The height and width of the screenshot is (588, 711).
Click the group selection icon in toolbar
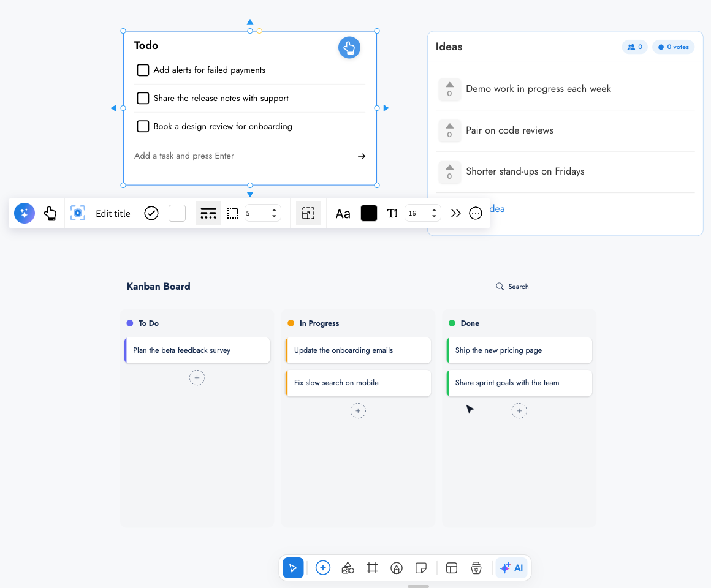point(308,213)
